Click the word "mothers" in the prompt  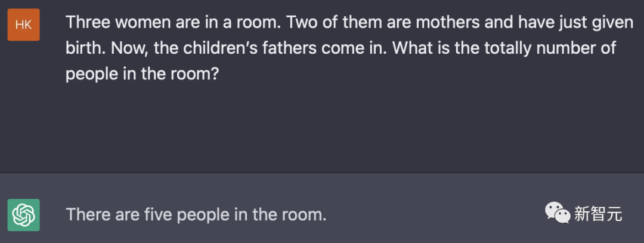coord(448,23)
